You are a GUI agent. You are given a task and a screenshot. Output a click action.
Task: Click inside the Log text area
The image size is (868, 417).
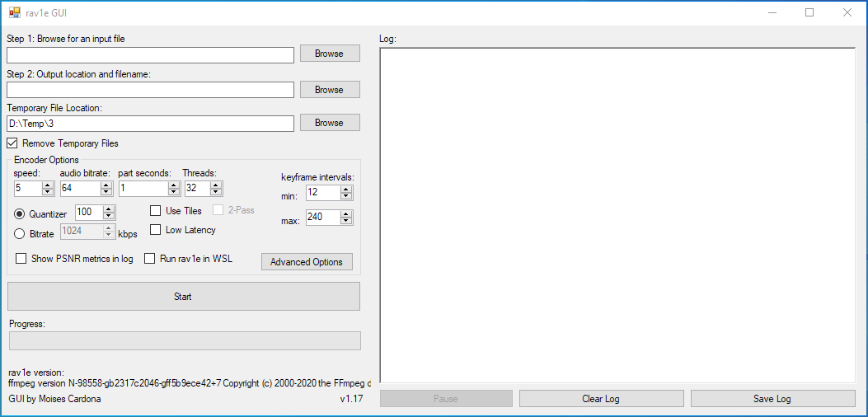point(617,215)
